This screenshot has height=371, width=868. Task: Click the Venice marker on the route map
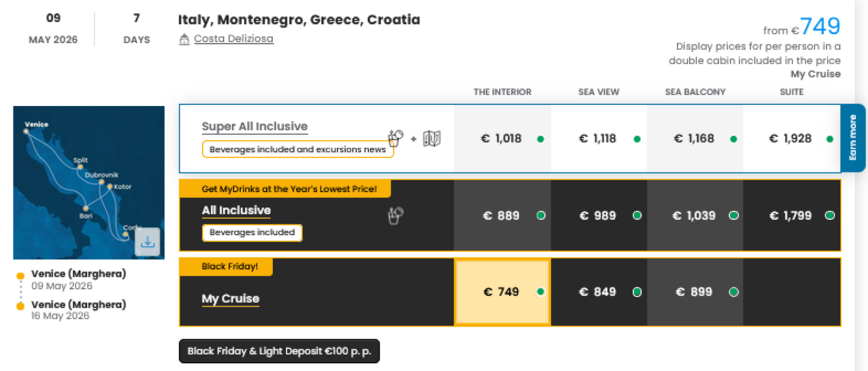pos(26,132)
